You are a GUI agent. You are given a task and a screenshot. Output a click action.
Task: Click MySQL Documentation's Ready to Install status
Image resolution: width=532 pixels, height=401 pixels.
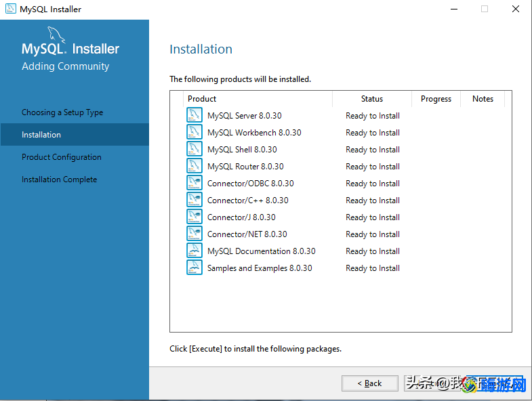(373, 251)
